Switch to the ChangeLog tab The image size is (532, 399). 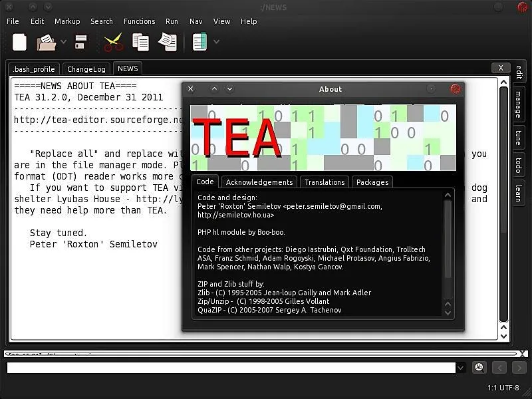[x=86, y=68]
